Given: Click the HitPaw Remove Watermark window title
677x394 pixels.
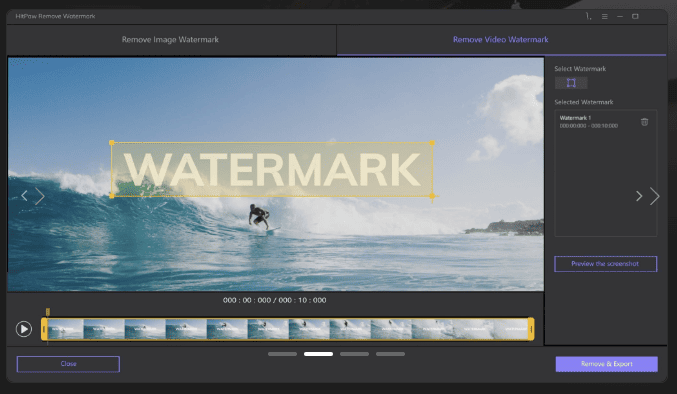Looking at the screenshot, I should 55,16.
